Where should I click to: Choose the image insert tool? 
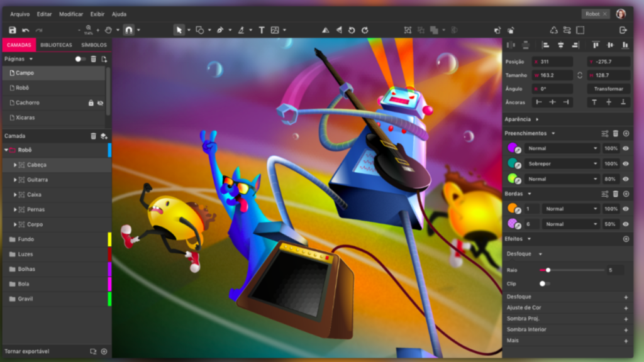coord(275,30)
